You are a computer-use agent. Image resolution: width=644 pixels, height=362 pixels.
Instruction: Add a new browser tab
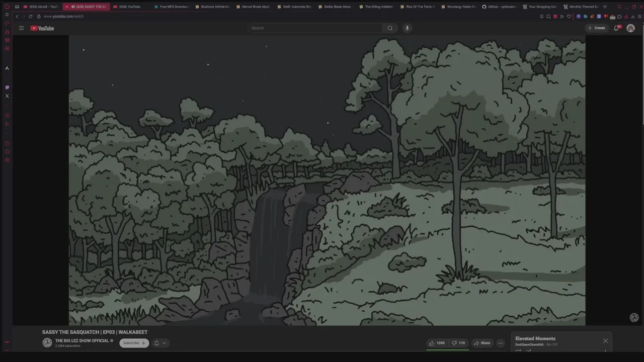(605, 7)
